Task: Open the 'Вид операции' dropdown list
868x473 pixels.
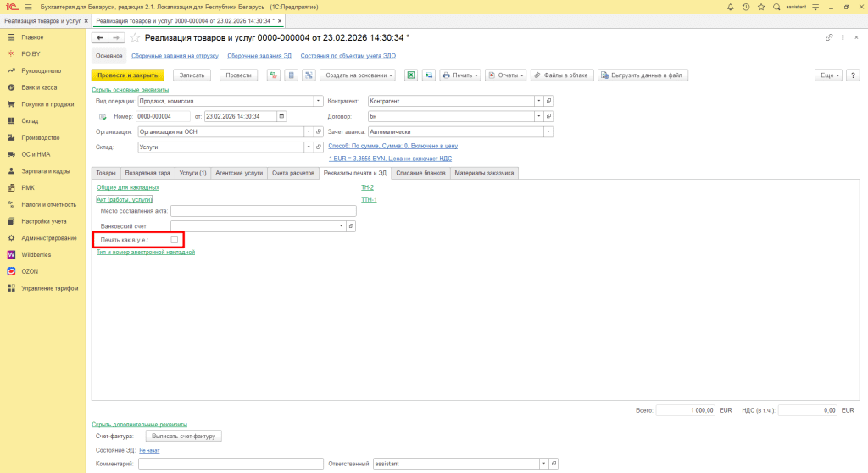Action: (308, 101)
